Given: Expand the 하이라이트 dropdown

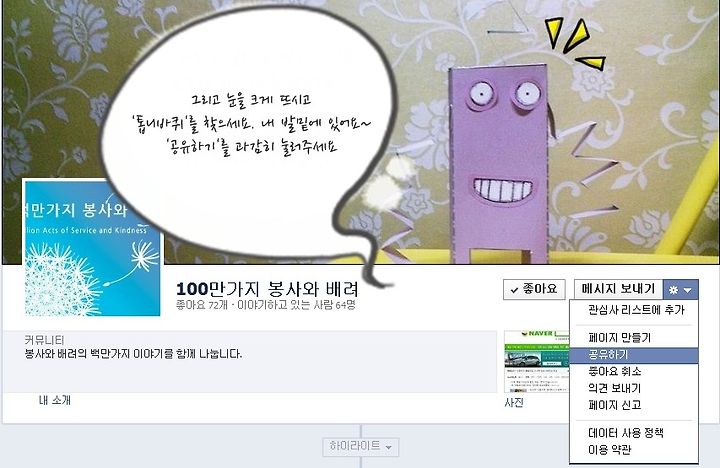Looking at the screenshot, I should 360,446.
